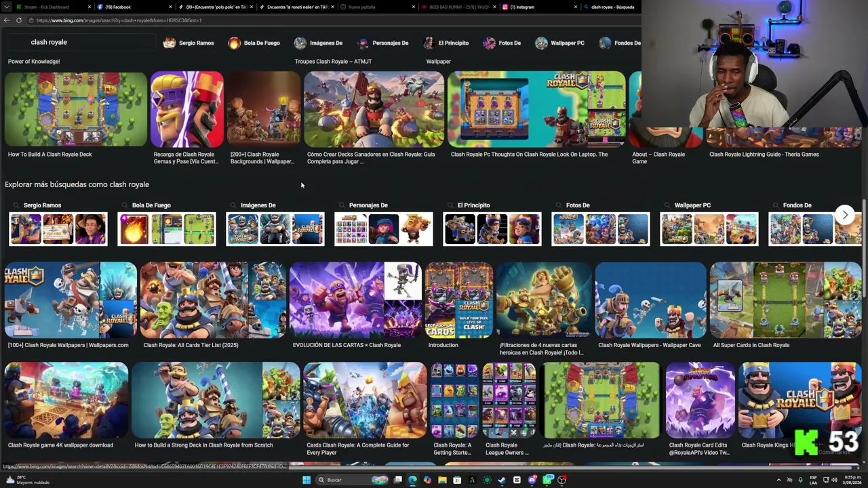
Task: Click the Bing 'clash royale' search field
Action: (81, 42)
